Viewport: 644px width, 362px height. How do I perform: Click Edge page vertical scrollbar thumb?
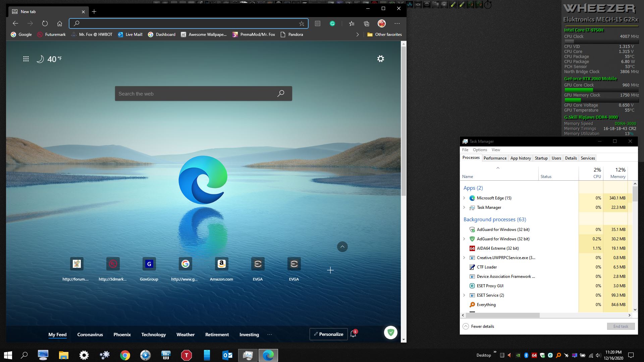coord(404,121)
